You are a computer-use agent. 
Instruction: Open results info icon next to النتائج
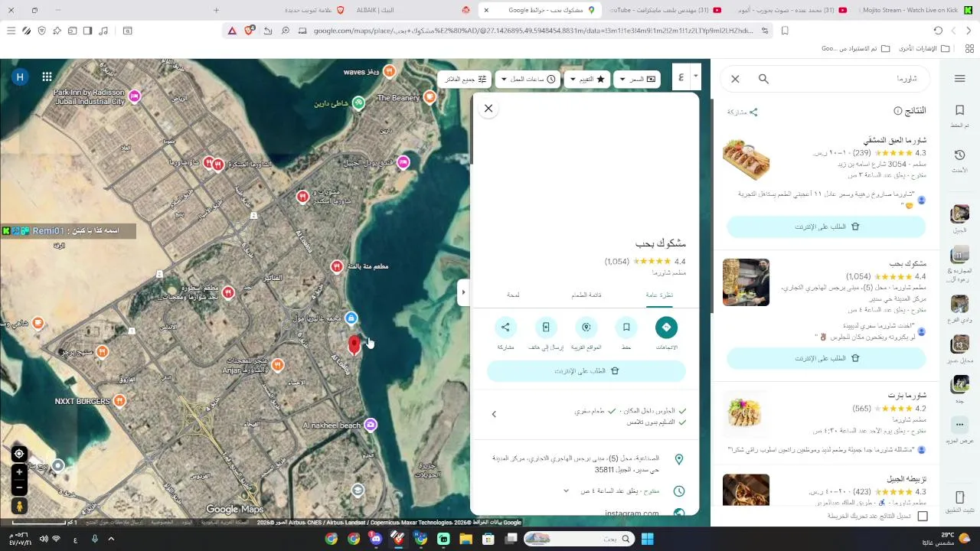pyautogui.click(x=898, y=111)
